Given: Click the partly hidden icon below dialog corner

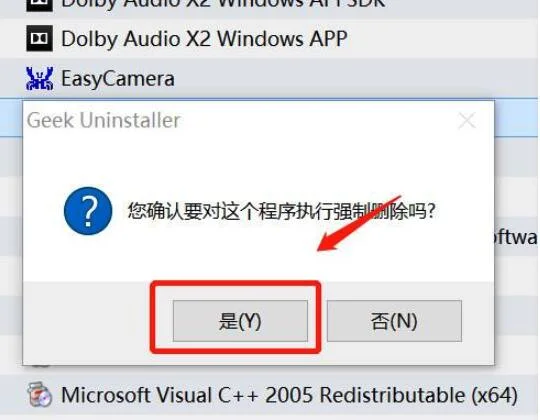Looking at the screenshot, I should [x=41, y=366].
